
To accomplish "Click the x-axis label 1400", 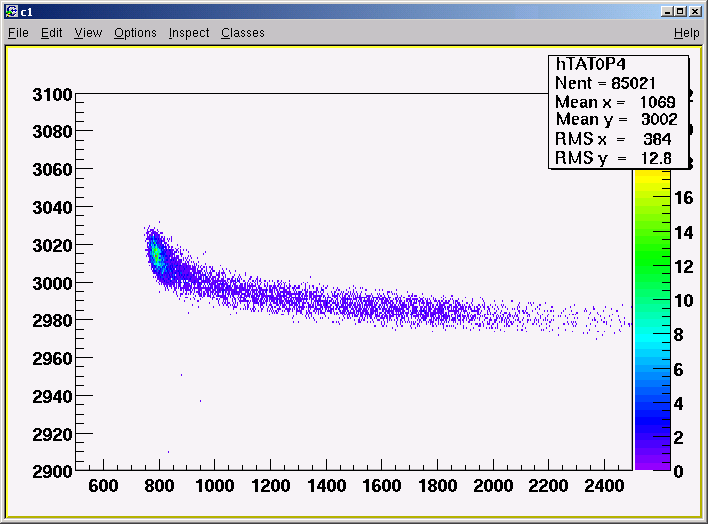I will tap(326, 486).
